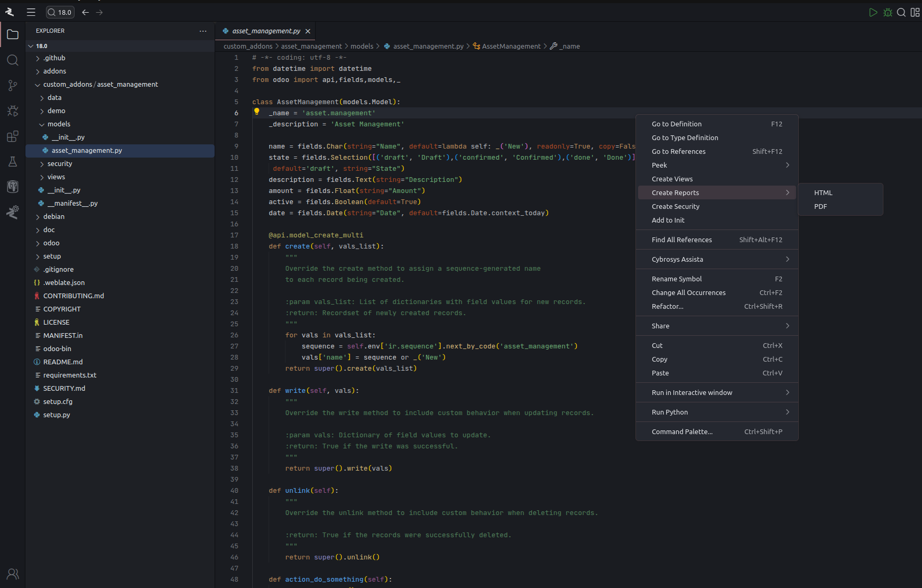
Task: Click the 18.0 search command box
Action: (x=60, y=12)
